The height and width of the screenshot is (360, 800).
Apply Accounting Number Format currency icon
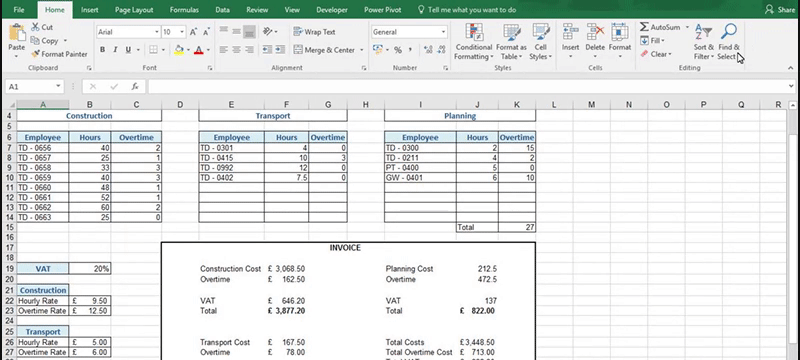click(x=378, y=50)
